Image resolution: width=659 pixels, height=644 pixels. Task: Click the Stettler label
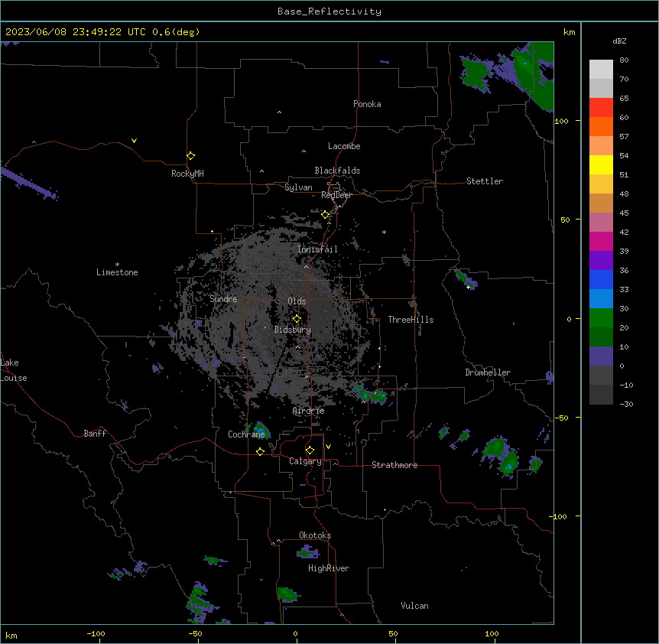coord(485,181)
